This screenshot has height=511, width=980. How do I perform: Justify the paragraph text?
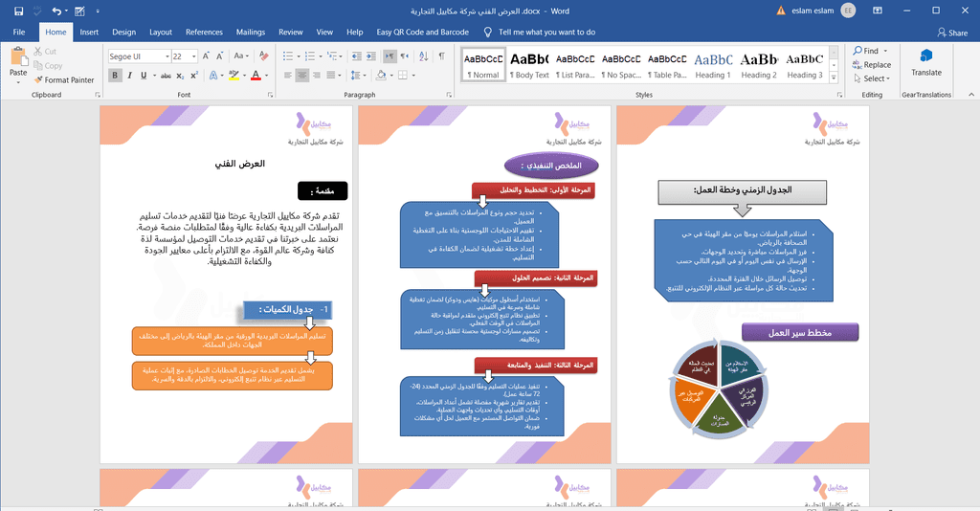click(x=330, y=76)
